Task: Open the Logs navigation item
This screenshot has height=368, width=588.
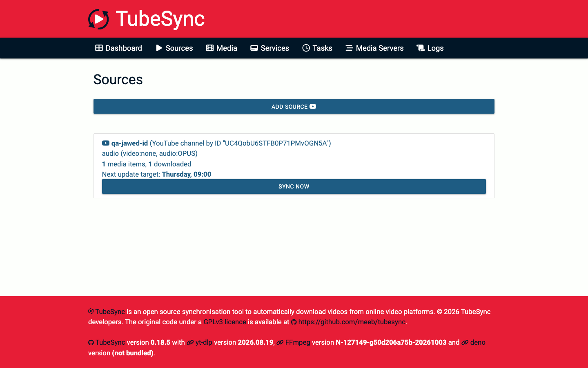Action: tap(430, 48)
